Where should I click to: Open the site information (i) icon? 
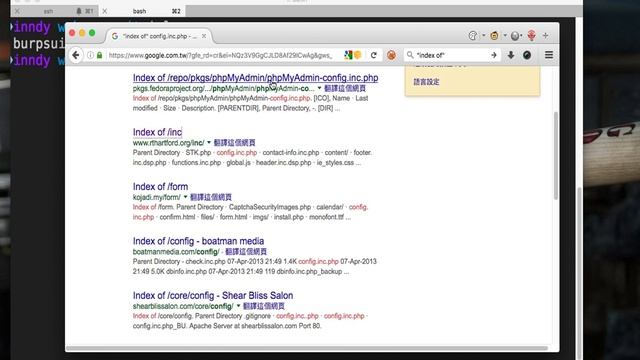[90, 55]
